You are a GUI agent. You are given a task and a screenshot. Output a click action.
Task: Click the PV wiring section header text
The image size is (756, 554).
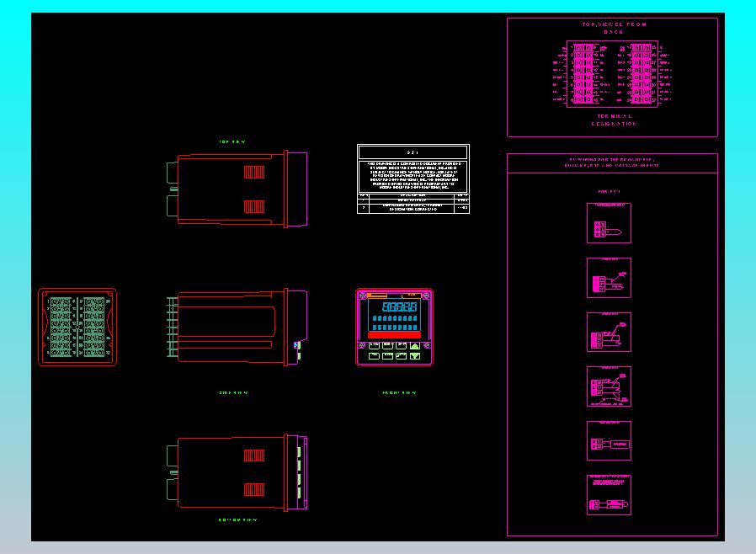pyautogui.click(x=612, y=162)
